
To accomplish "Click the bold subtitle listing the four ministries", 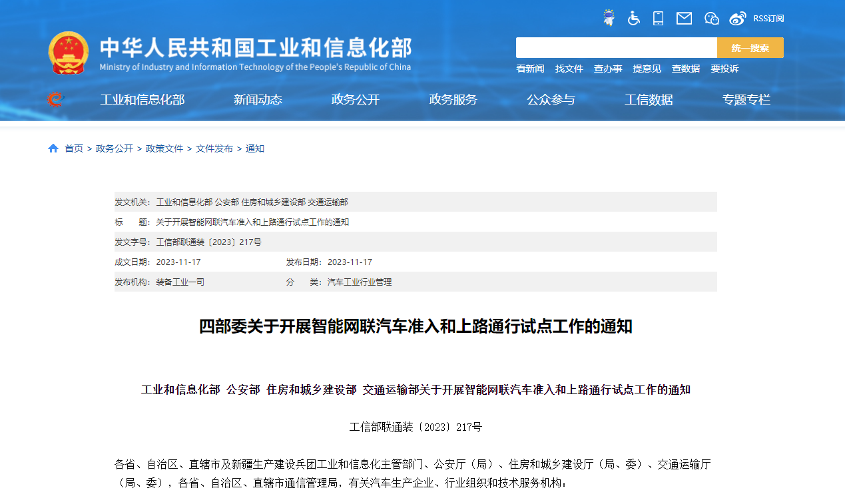I will point(416,389).
